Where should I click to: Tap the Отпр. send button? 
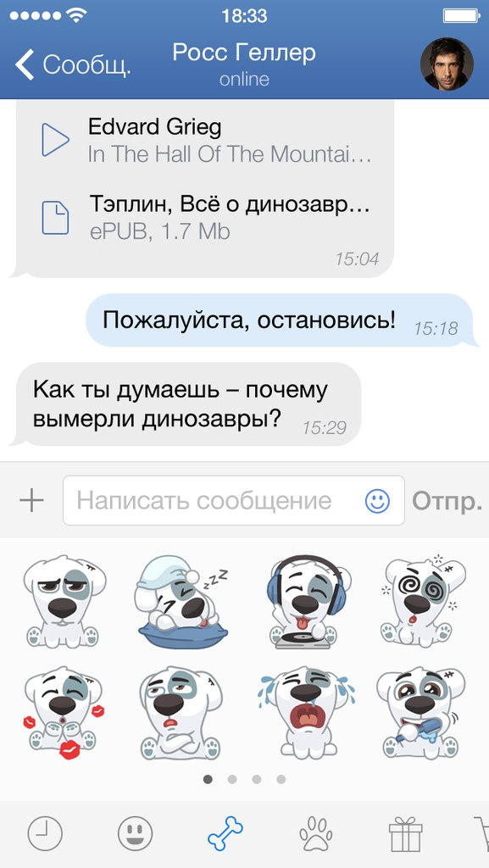coord(447,501)
